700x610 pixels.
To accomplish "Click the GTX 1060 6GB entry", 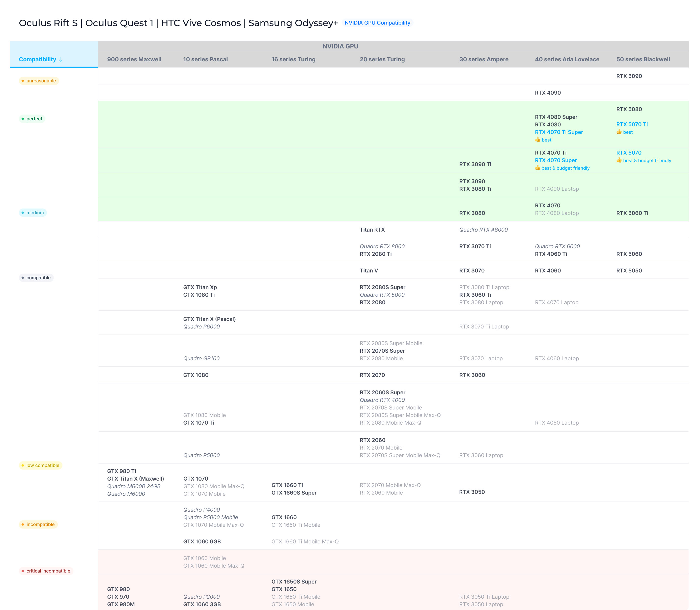I will [x=202, y=542].
